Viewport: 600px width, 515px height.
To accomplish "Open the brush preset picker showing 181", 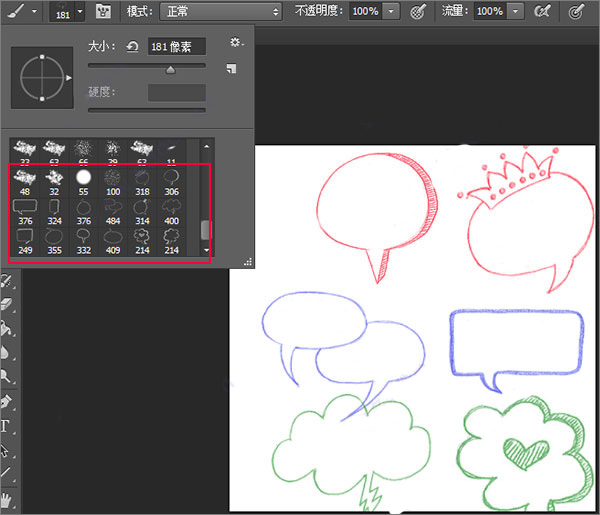I will (x=70, y=11).
